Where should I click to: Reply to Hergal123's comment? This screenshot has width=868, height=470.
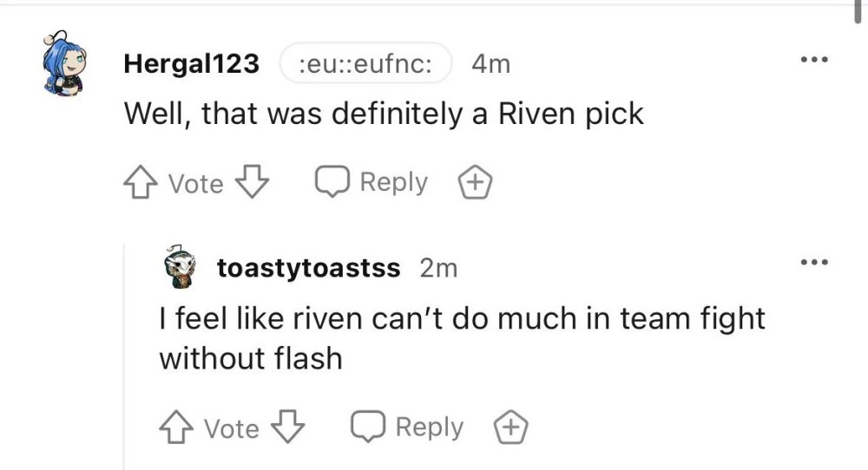pos(372,183)
